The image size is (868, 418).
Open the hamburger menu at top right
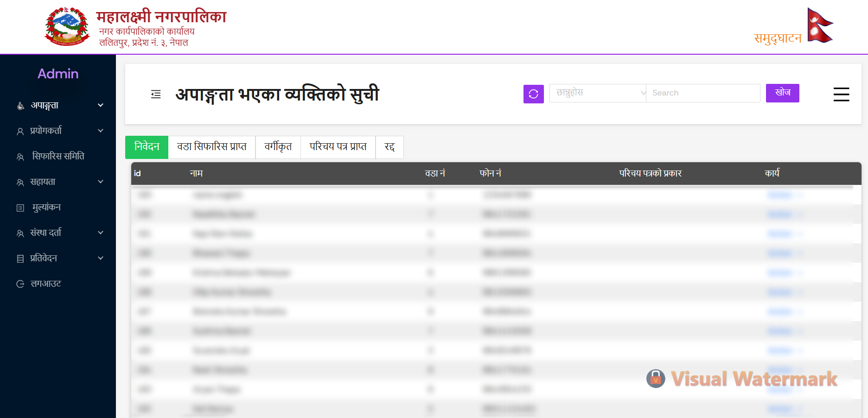coord(841,95)
